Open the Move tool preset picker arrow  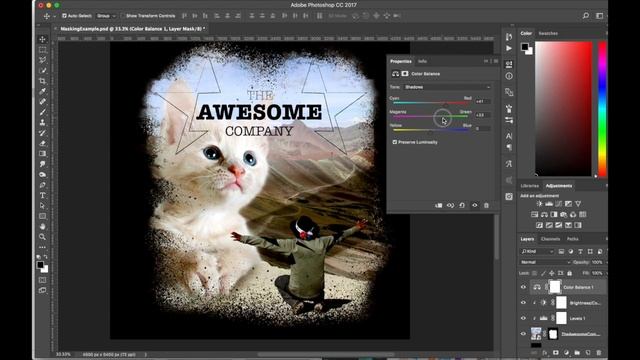tap(54, 16)
